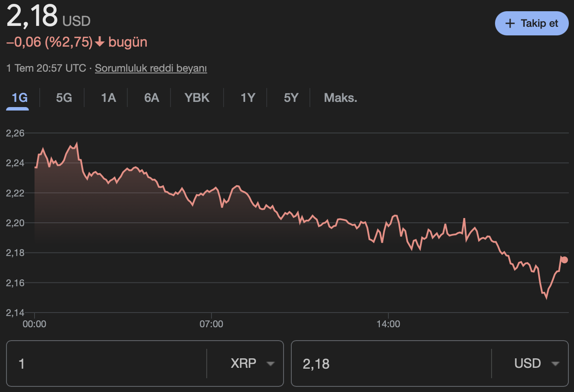Select the 1G time range tab
The image size is (574, 392).
(x=19, y=98)
